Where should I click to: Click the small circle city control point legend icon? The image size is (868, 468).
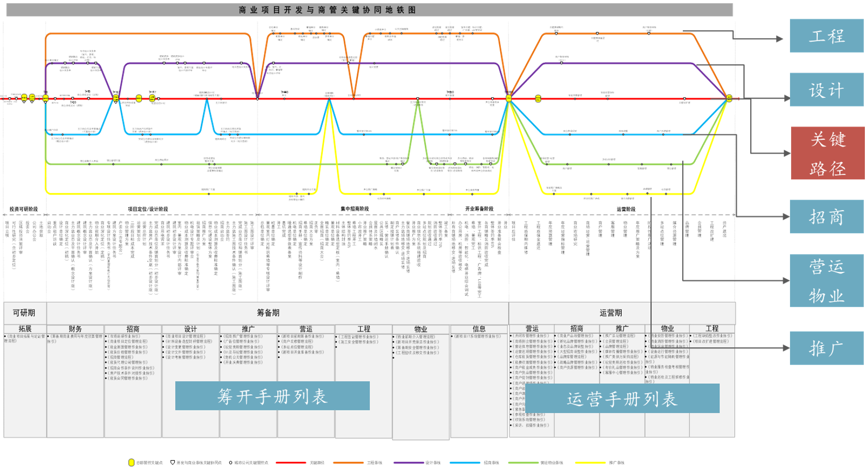[x=231, y=463]
